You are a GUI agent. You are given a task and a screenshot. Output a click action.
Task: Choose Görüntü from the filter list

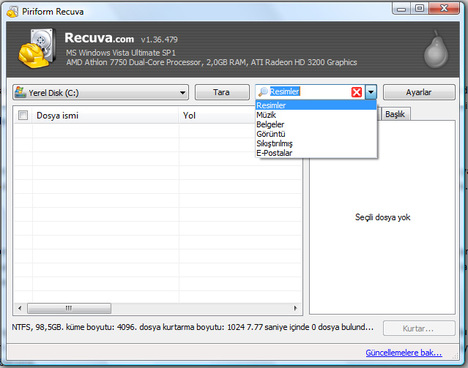point(316,134)
